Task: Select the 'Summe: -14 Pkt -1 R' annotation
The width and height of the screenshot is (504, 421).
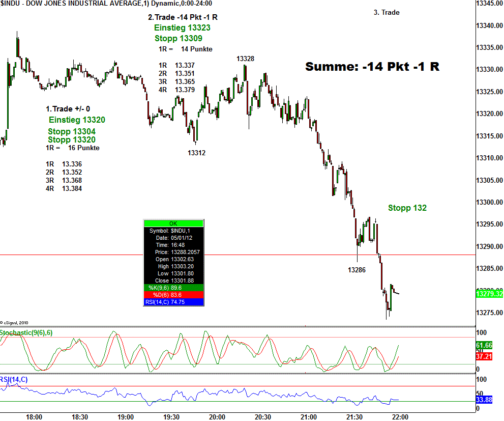Action: point(372,67)
